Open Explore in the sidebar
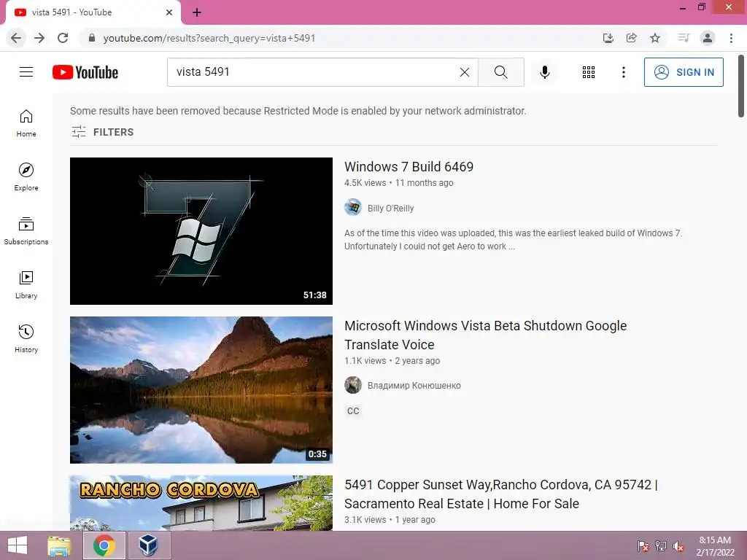This screenshot has height=560, width=747. coord(26,177)
